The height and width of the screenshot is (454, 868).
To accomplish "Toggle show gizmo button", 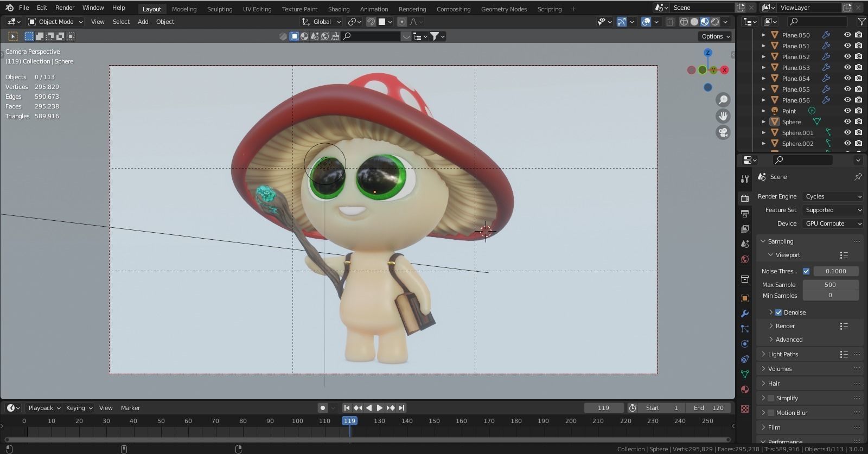I will tap(622, 22).
